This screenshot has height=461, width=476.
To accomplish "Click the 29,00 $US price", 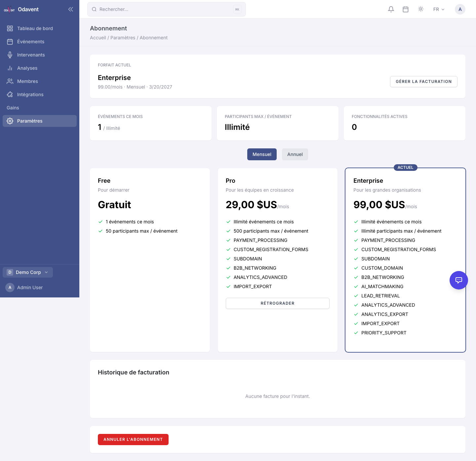I will [x=251, y=205].
